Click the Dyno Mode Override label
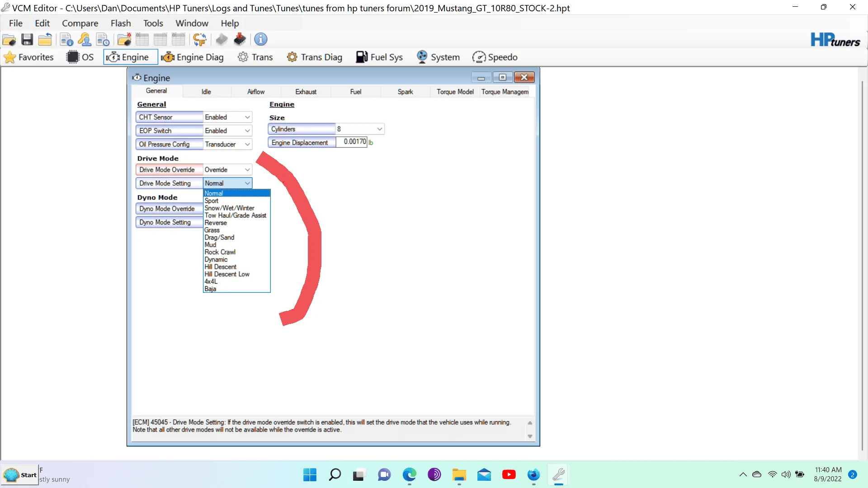The width and height of the screenshot is (868, 488). 170,209
